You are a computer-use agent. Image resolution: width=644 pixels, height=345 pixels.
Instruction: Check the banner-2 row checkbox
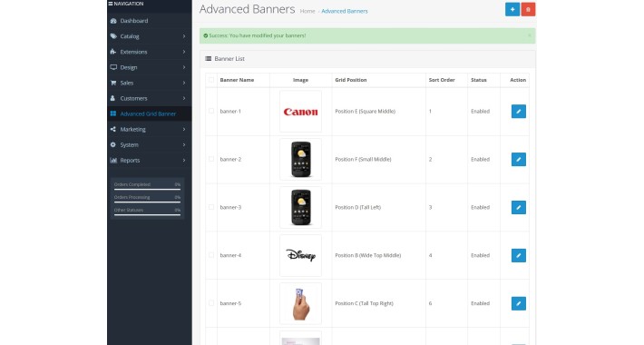pos(211,159)
